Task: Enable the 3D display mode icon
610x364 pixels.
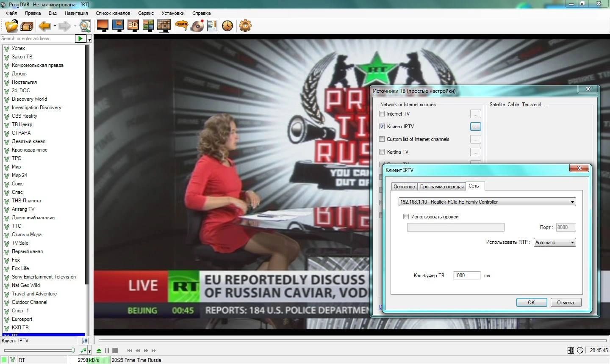Action: 133,26
